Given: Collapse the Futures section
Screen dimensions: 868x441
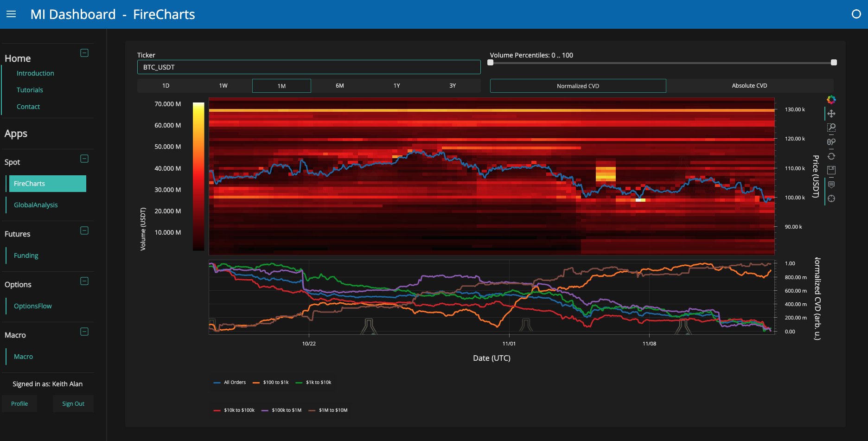Looking at the screenshot, I should pyautogui.click(x=84, y=230).
